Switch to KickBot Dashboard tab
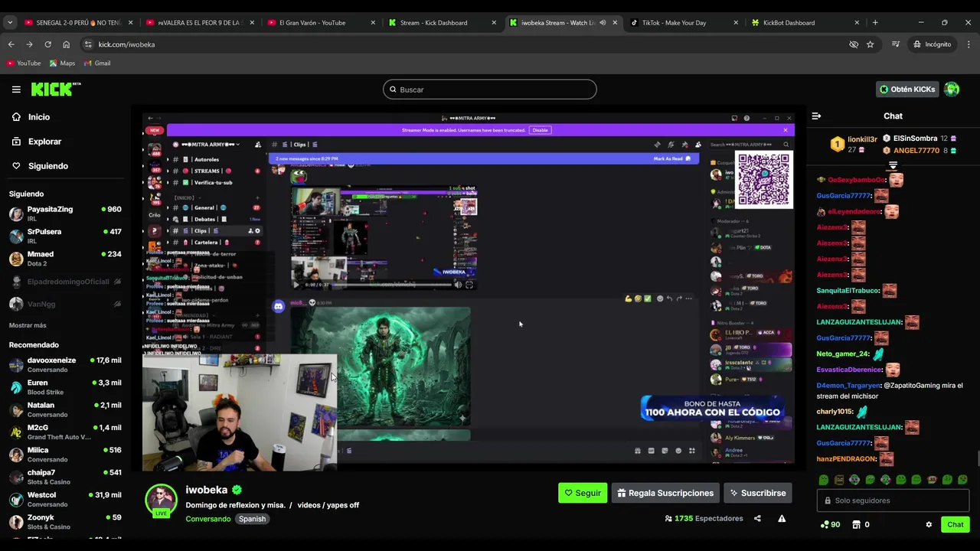 [805, 23]
